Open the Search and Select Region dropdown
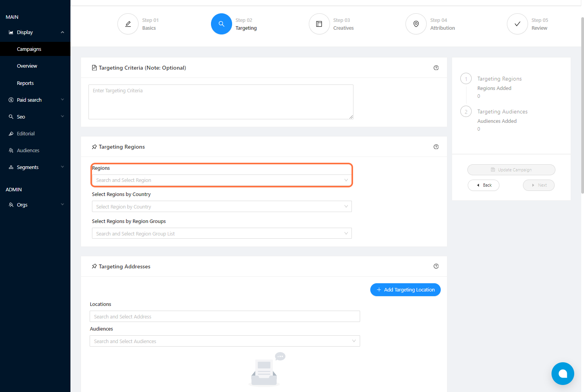This screenshot has width=584, height=392. tap(222, 180)
